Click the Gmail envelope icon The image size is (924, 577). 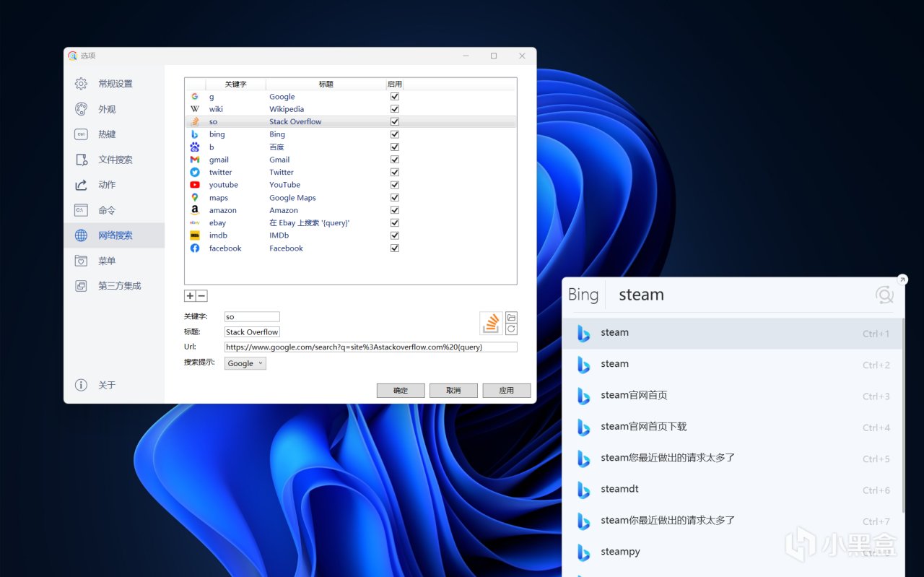tap(195, 160)
